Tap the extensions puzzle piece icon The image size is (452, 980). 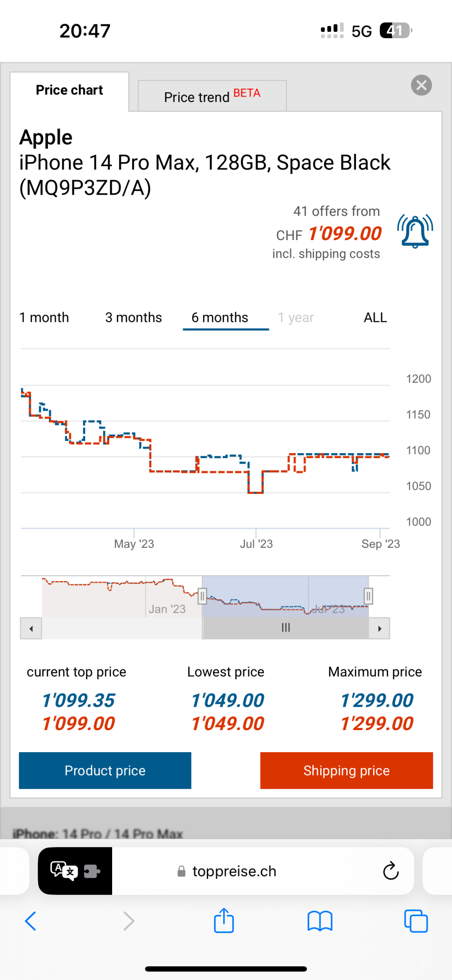click(x=92, y=871)
